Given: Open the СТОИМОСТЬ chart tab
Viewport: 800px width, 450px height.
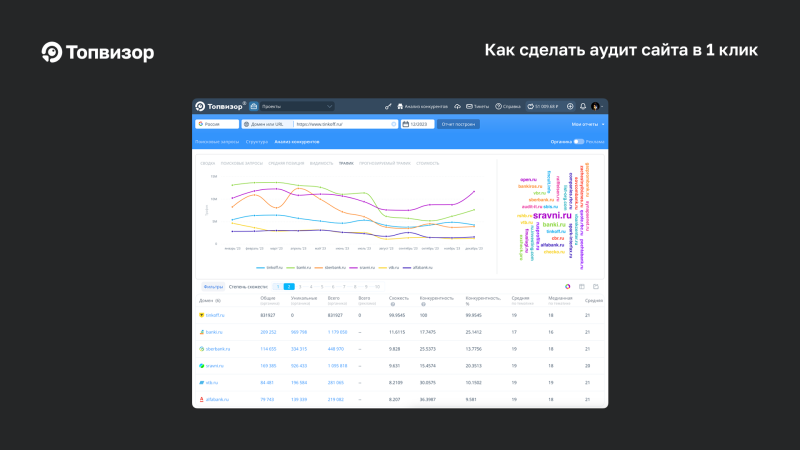Looking at the screenshot, I should (428, 163).
